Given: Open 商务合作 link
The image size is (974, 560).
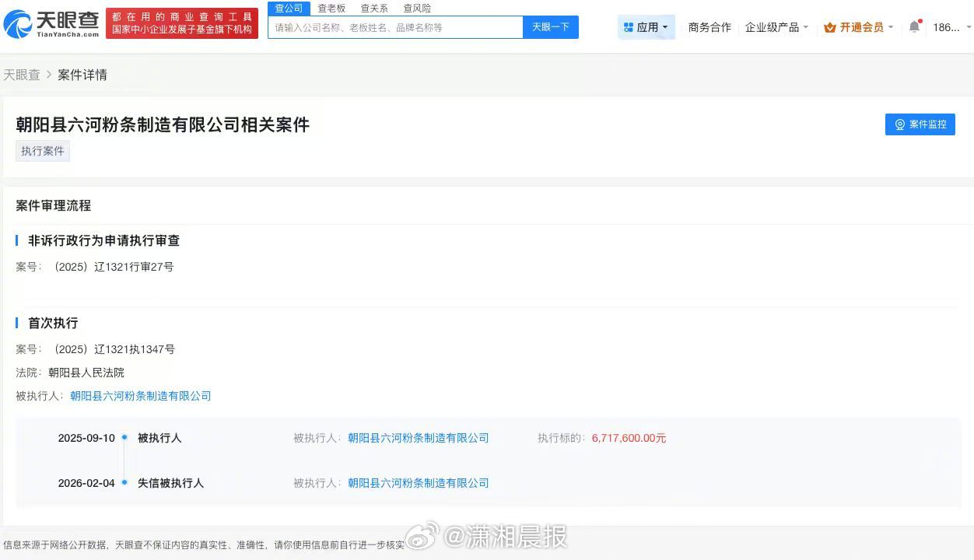Looking at the screenshot, I should [x=709, y=27].
